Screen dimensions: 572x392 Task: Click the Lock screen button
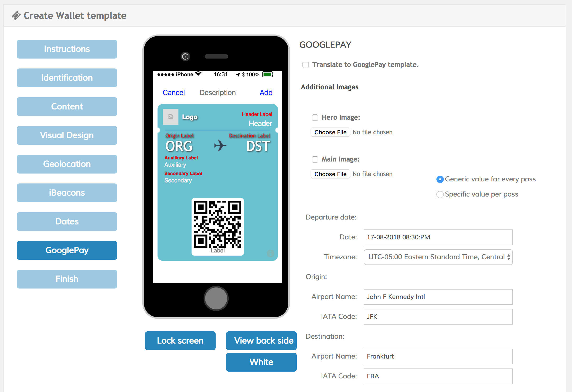coord(180,341)
